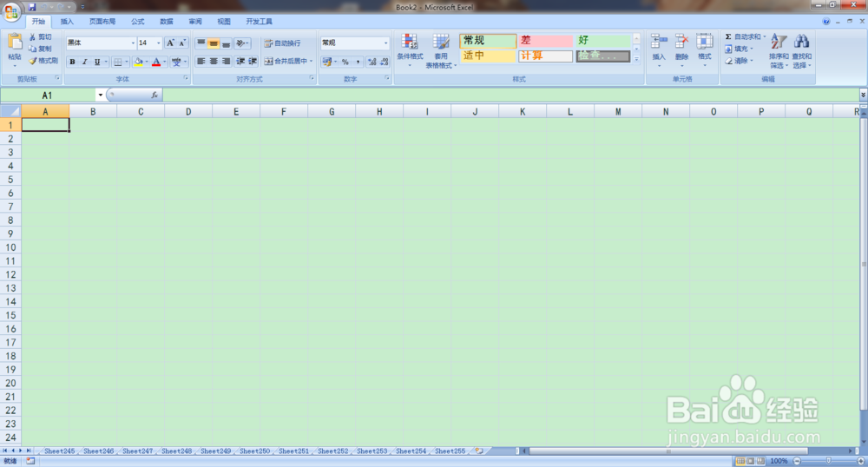
Task: Apply the 适中 (Neutral) cell style
Action: (x=488, y=56)
